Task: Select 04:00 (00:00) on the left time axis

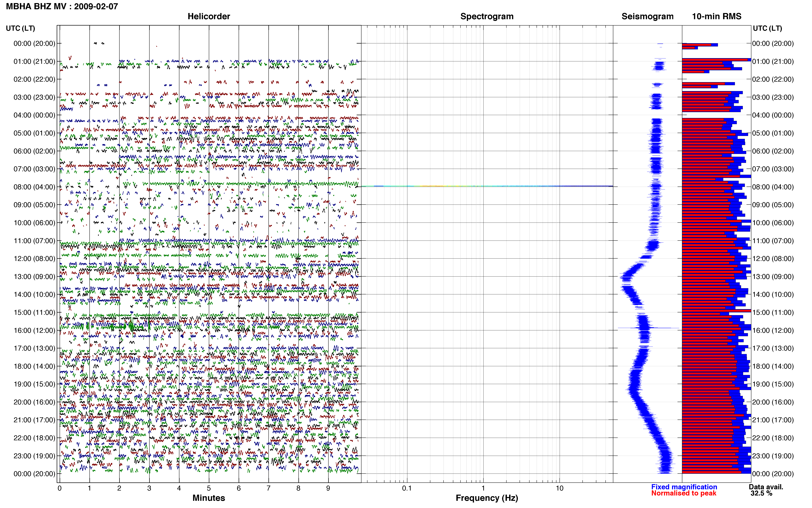Action: click(34, 115)
